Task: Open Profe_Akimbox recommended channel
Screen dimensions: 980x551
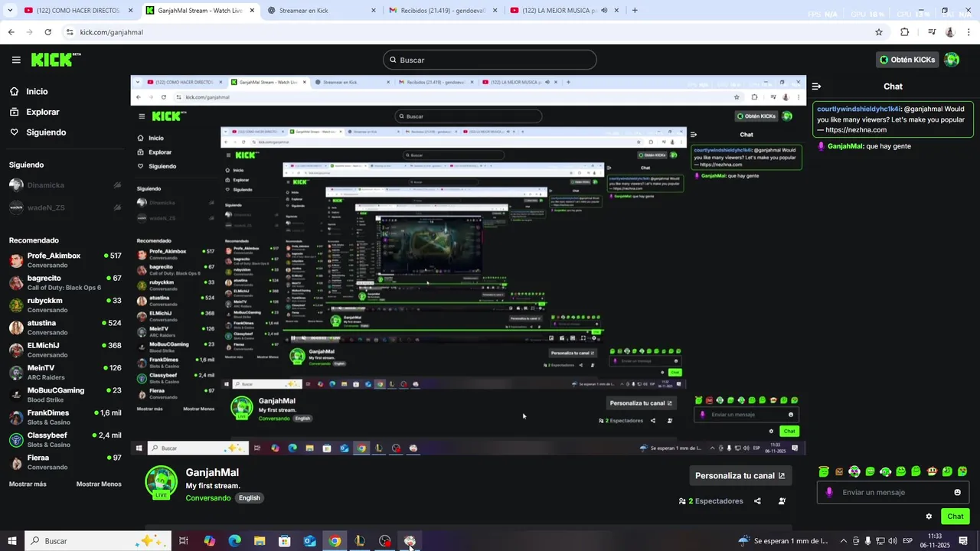Action: pos(65,260)
